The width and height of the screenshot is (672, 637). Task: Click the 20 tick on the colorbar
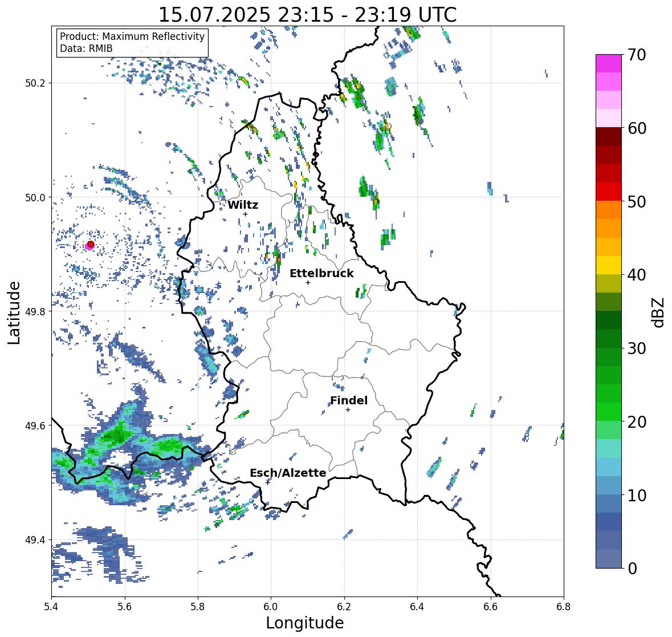pos(637,421)
